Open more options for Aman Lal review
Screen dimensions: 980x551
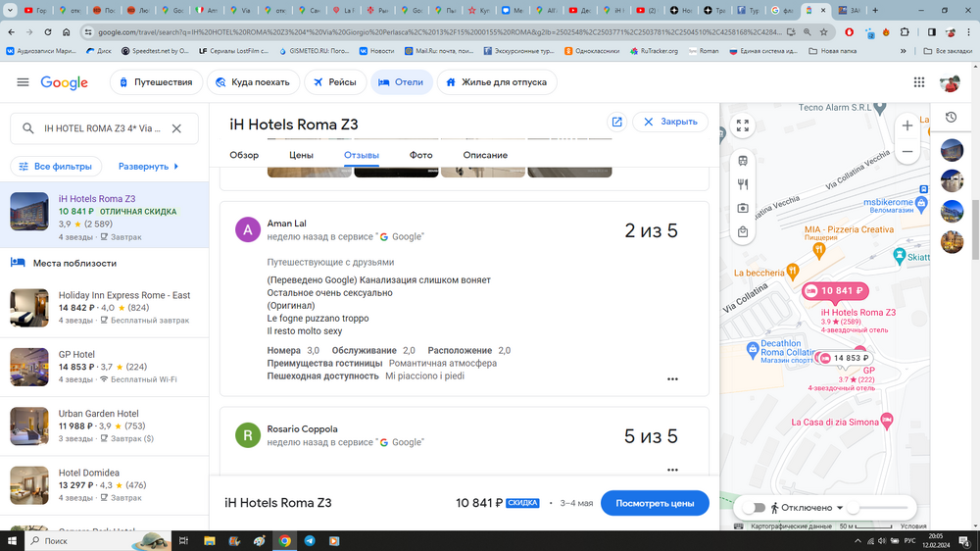click(672, 379)
